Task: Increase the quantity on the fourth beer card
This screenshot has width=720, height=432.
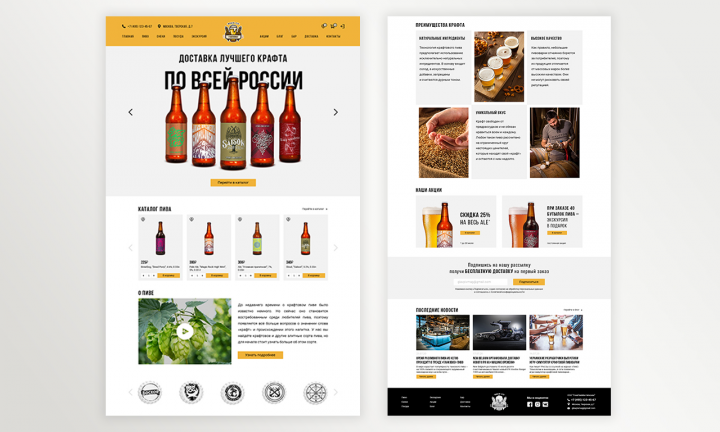Action: (299, 275)
